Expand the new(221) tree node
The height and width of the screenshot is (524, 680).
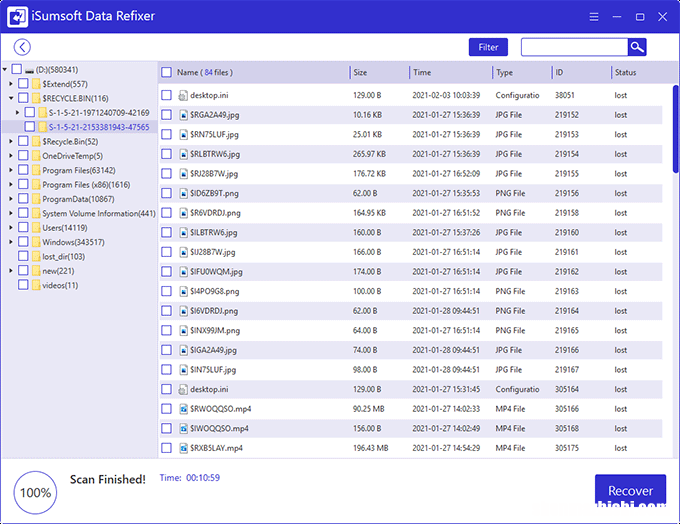point(11,270)
